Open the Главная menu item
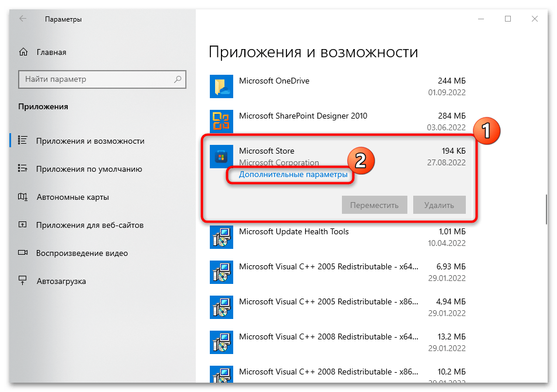 (51, 52)
